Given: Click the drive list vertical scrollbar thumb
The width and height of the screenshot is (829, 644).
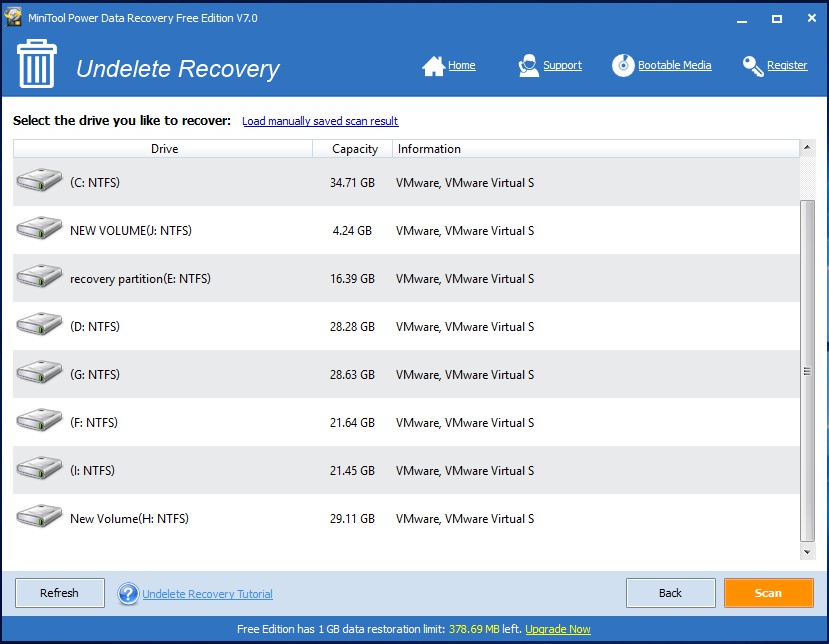Looking at the screenshot, I should [807, 371].
